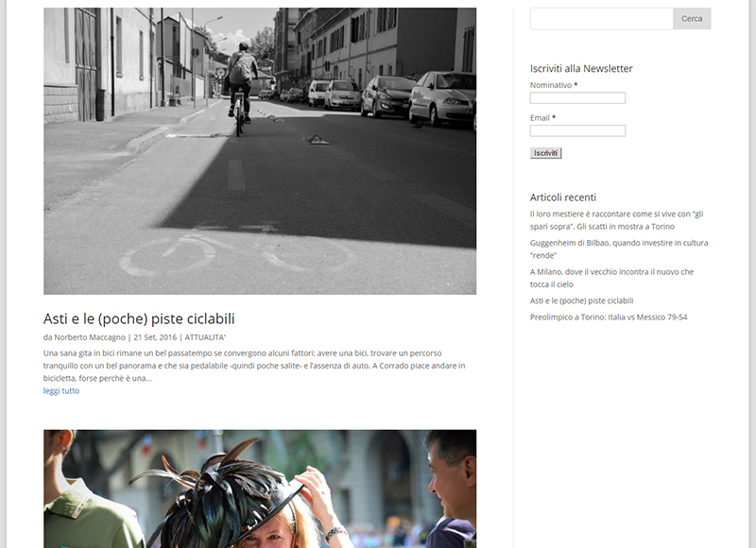Focus the search text field
Viewport: 756px width, 548px height.
pyautogui.click(x=602, y=18)
